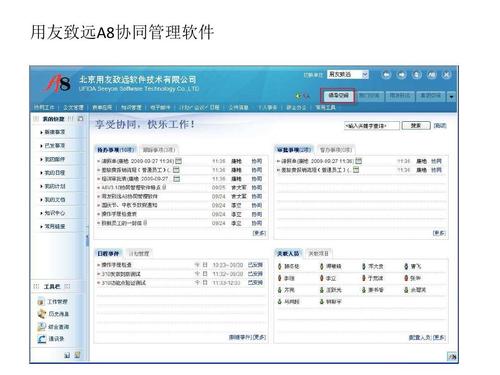Screen dimensions: 500x375
Task: Open 综合查询 tool icon in sidebar
Action: (41, 326)
